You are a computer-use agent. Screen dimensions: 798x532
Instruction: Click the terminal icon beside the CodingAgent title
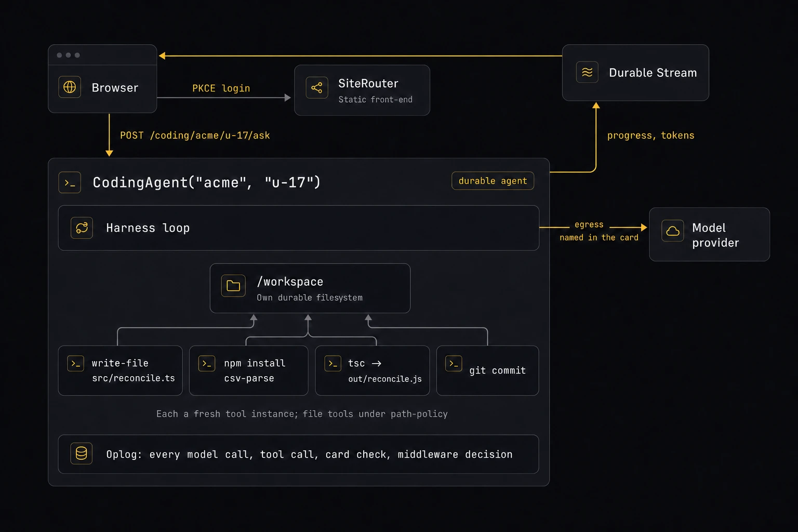(70, 182)
